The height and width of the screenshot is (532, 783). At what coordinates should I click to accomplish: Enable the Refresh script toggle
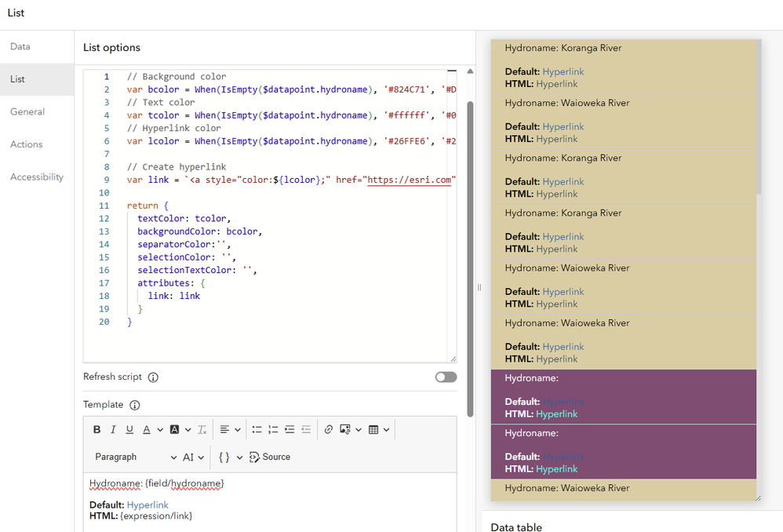pos(446,377)
